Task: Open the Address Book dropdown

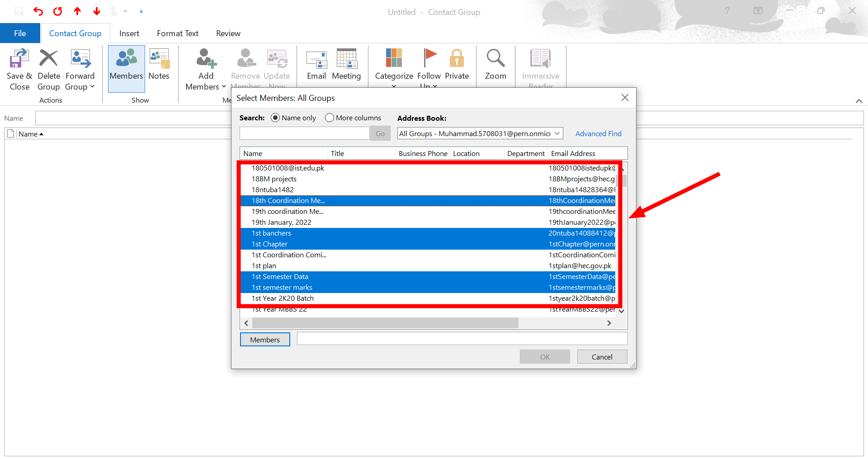Action: pos(557,133)
